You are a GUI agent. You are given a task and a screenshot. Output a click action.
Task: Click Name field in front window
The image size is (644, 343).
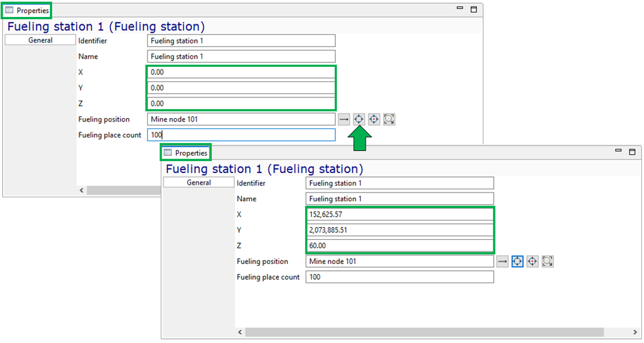(400, 199)
